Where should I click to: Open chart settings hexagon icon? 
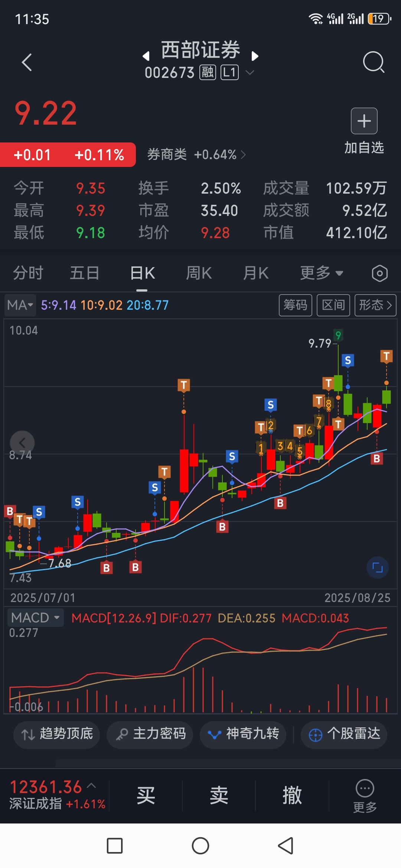point(379,273)
